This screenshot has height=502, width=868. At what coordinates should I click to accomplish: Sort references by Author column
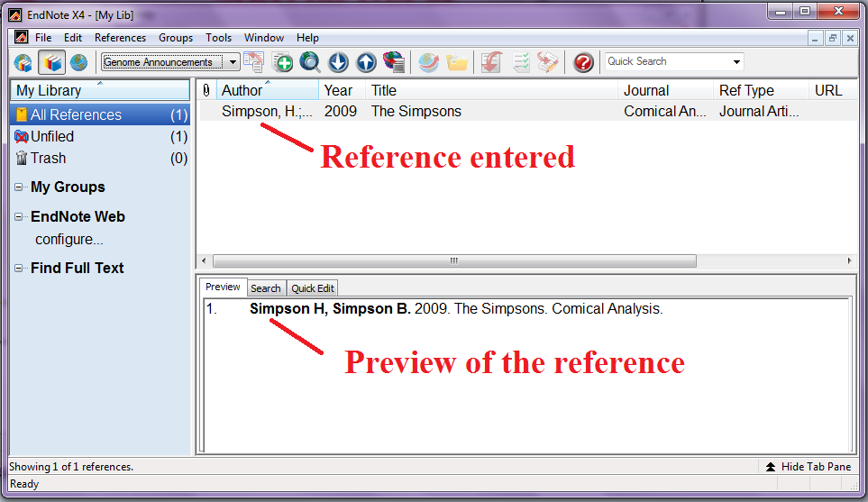(267, 90)
